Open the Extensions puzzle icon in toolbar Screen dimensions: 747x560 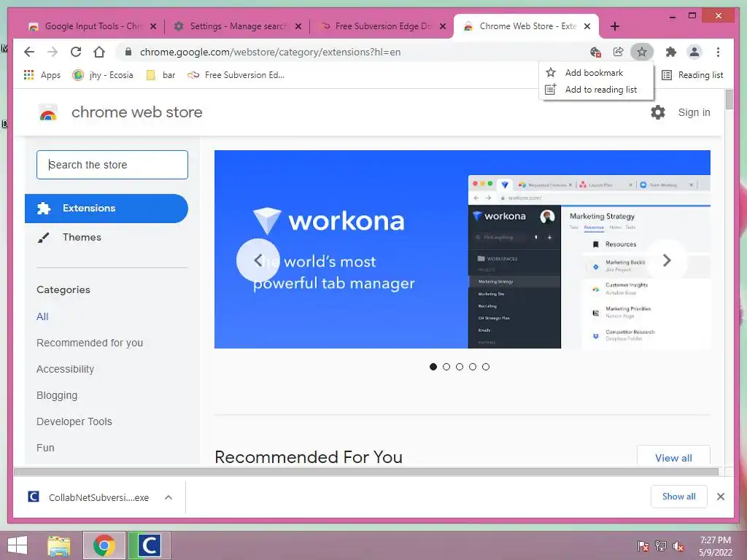tap(671, 52)
